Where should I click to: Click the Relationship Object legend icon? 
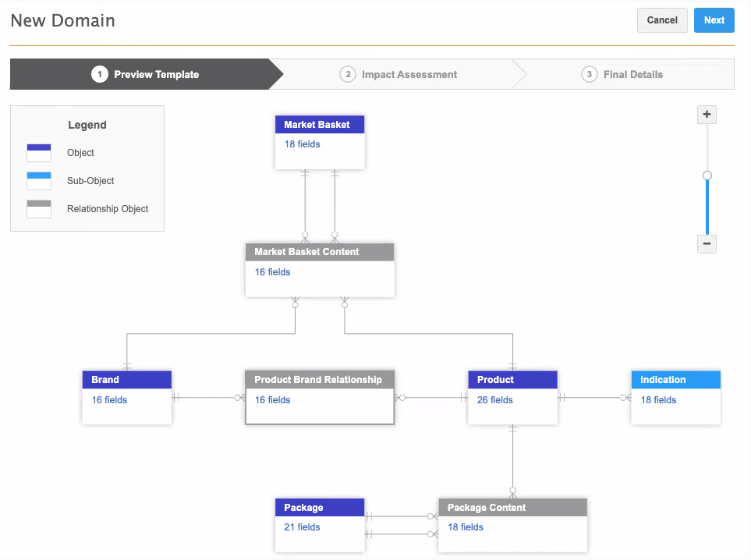point(39,209)
